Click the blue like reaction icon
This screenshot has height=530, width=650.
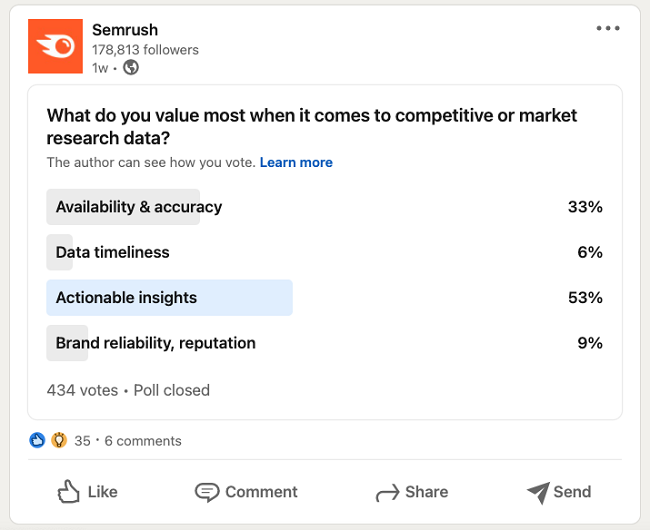[38, 440]
